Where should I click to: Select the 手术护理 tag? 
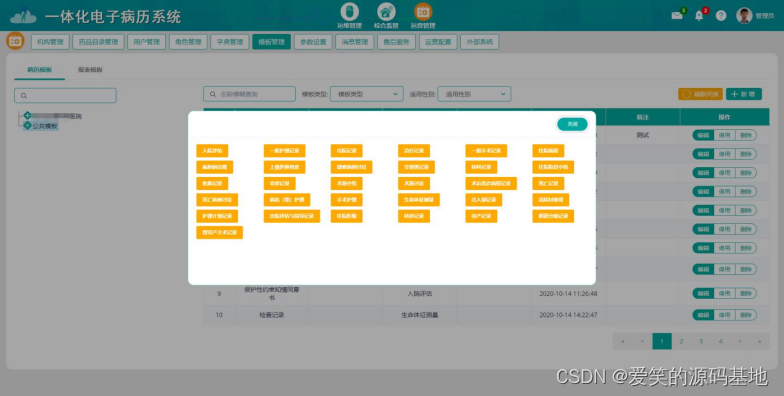[x=346, y=200]
